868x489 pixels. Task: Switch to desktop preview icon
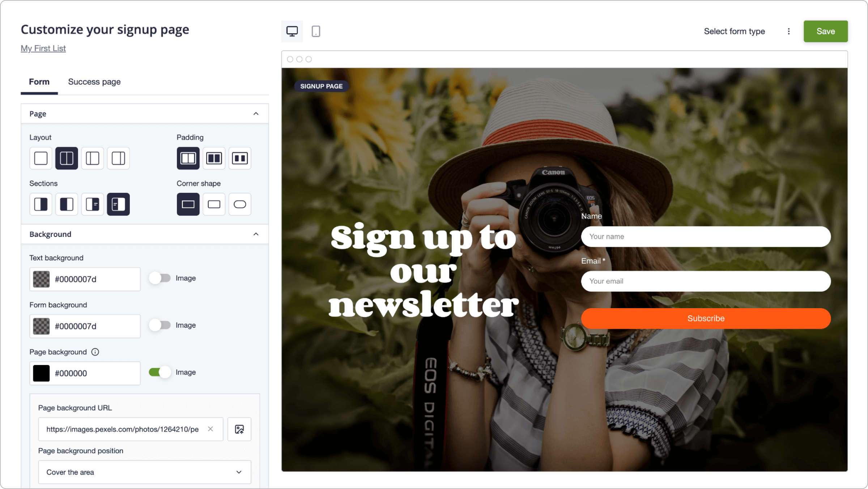(x=292, y=31)
